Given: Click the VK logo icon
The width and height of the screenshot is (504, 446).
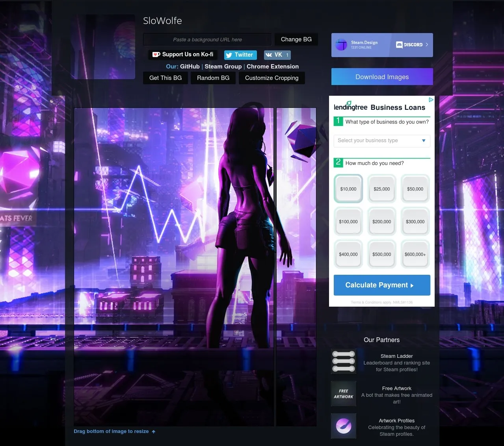Looking at the screenshot, I should pos(269,55).
